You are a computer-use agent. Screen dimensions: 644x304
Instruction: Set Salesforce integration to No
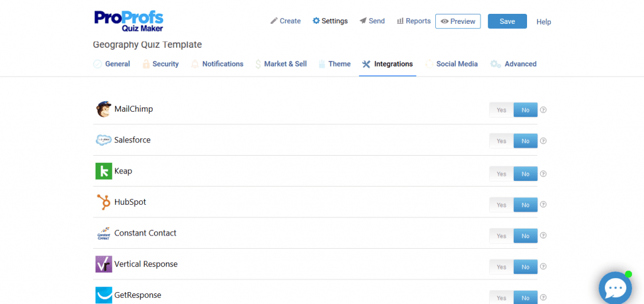coord(525,141)
